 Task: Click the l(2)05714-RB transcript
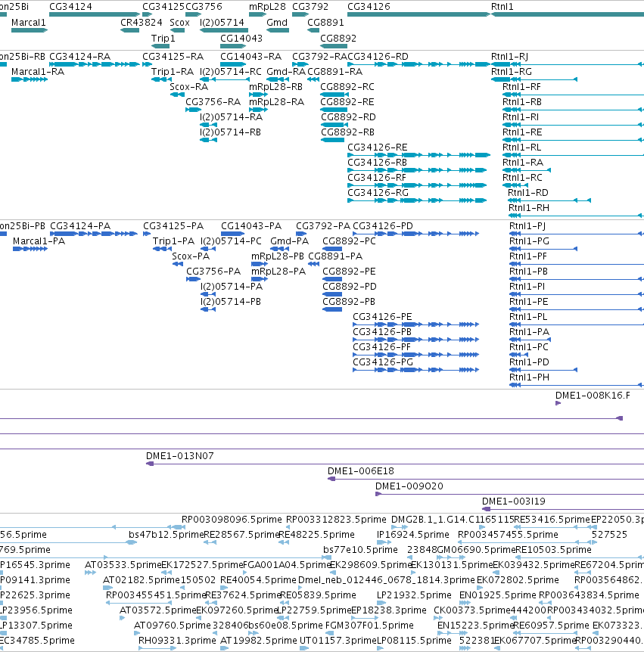coord(208,140)
